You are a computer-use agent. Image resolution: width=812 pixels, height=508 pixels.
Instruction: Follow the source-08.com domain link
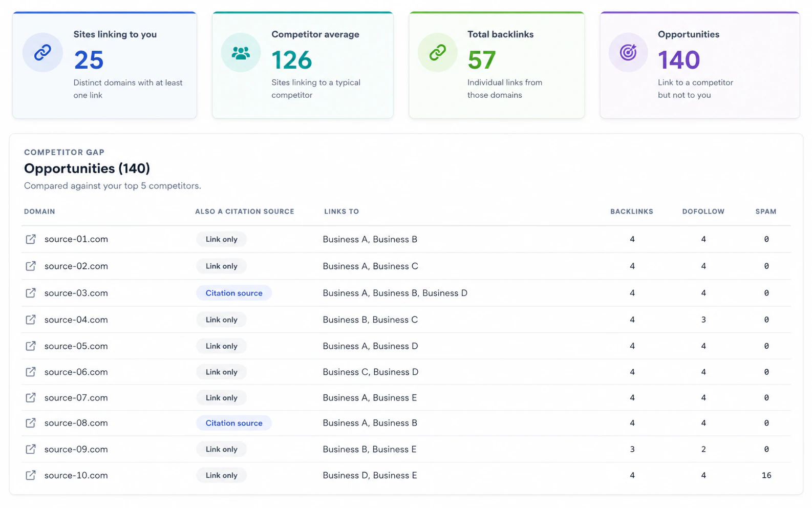76,423
